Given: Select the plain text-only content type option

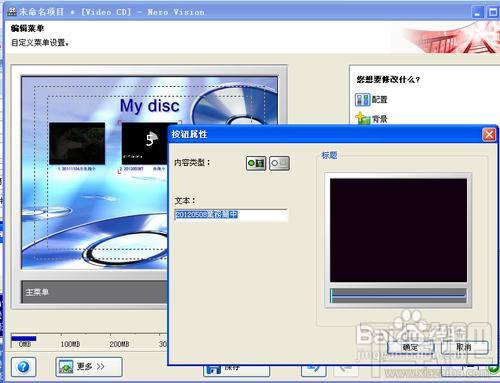Looking at the screenshot, I should [x=279, y=163].
